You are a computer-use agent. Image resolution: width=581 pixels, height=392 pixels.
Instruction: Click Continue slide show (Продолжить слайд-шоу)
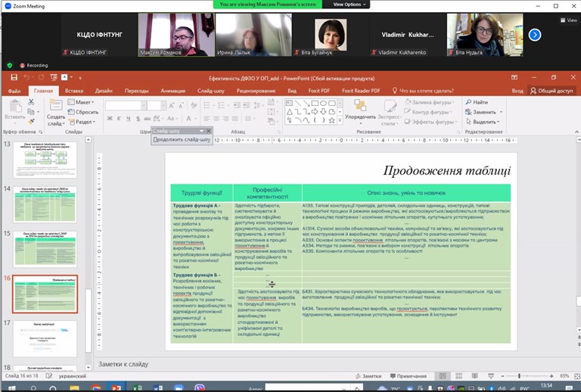tap(182, 140)
